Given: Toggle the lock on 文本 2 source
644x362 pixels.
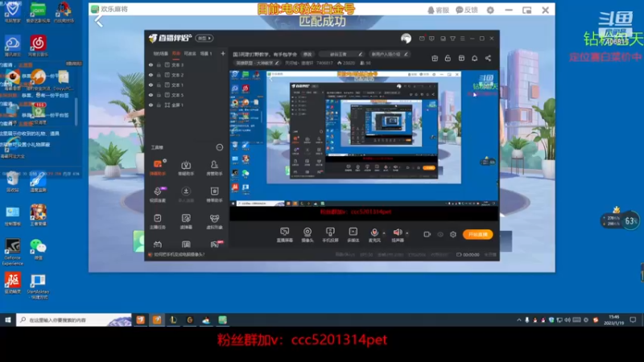Looking at the screenshot, I should [159, 75].
